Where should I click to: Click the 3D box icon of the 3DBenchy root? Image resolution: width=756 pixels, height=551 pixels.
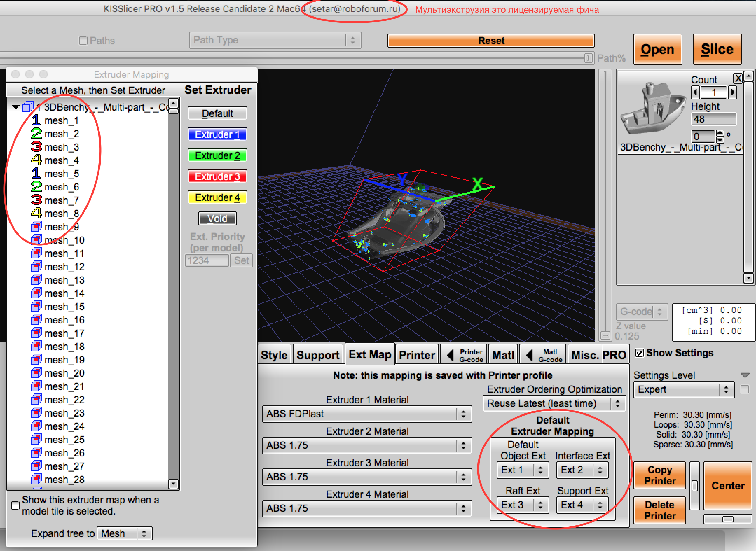tap(28, 107)
